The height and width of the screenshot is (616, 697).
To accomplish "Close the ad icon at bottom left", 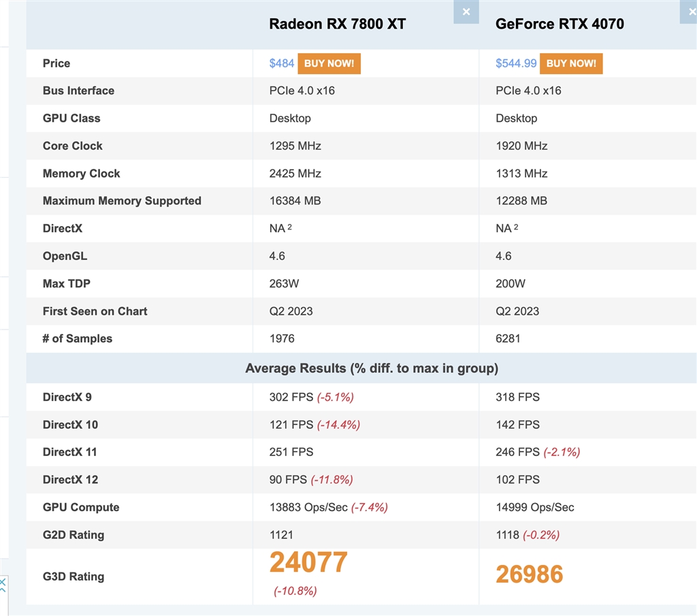I will [3, 584].
